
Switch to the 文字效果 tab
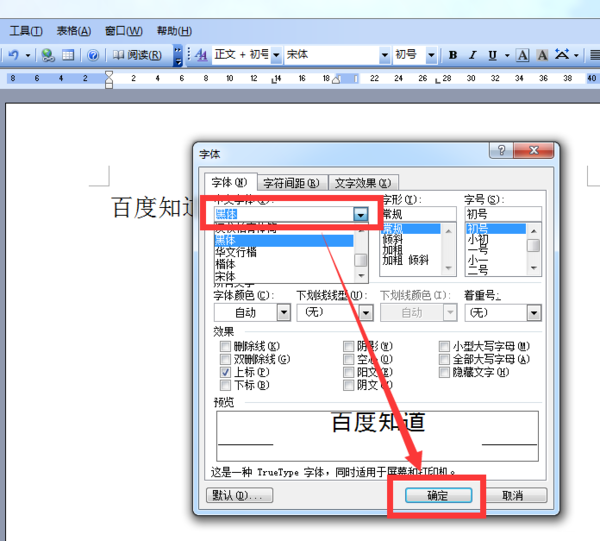click(363, 183)
